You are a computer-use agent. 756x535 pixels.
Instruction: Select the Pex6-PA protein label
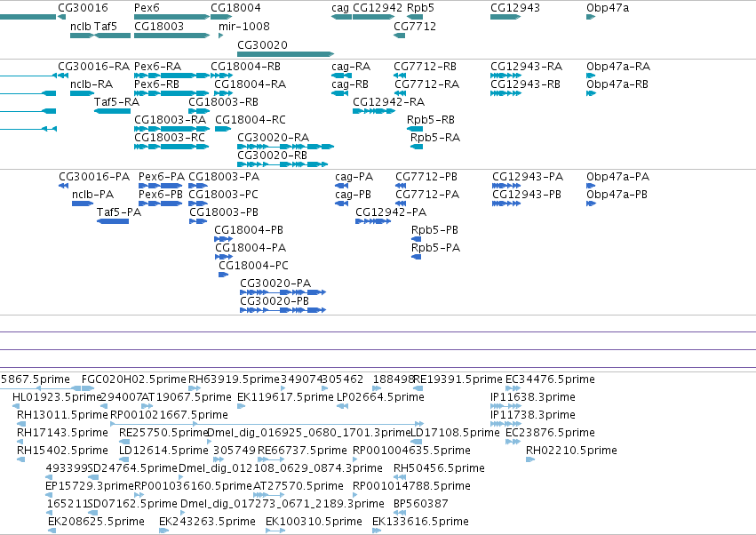tap(162, 177)
